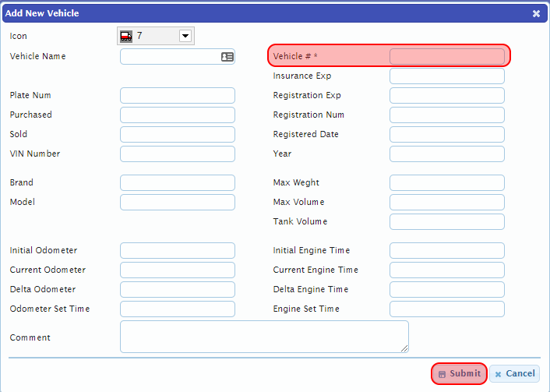Focus the Max Weght field

(x=447, y=182)
